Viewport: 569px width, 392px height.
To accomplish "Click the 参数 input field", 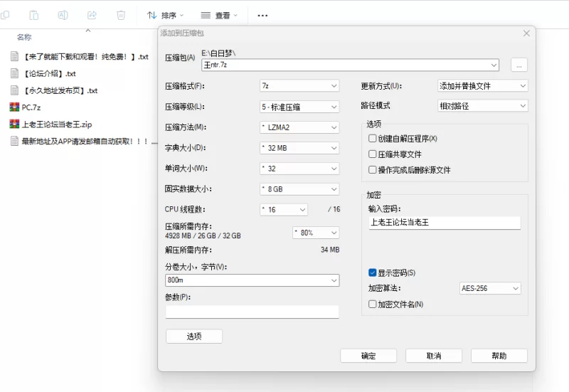I will coord(252,312).
